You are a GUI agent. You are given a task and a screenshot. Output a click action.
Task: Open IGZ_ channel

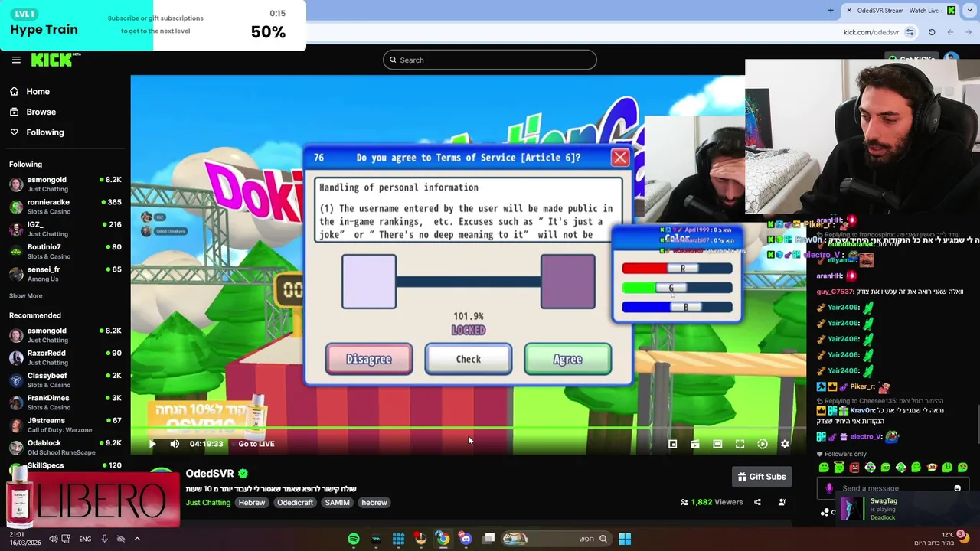pyautogui.click(x=65, y=229)
